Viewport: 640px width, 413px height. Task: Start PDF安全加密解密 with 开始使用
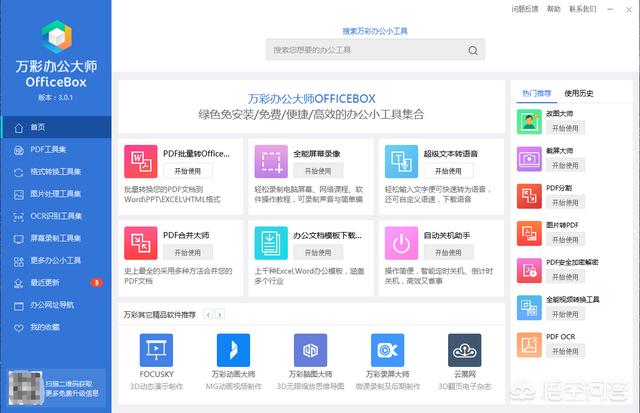tap(565, 277)
